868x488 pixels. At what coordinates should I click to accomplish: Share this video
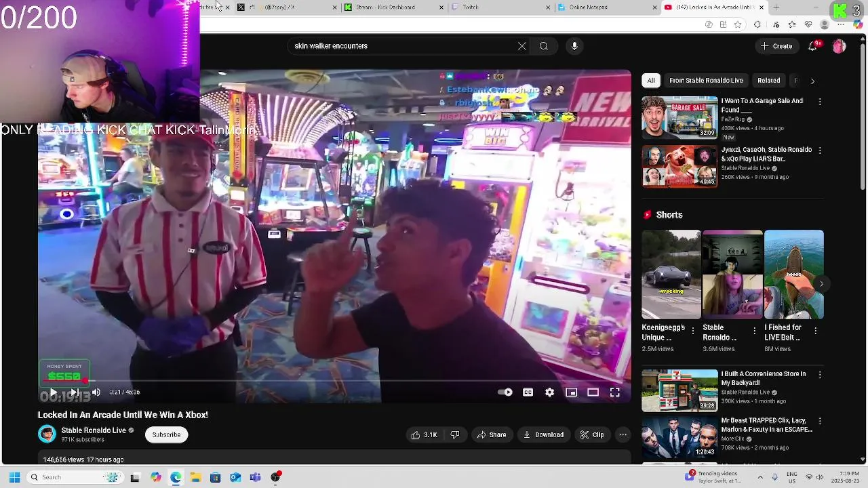[492, 434]
